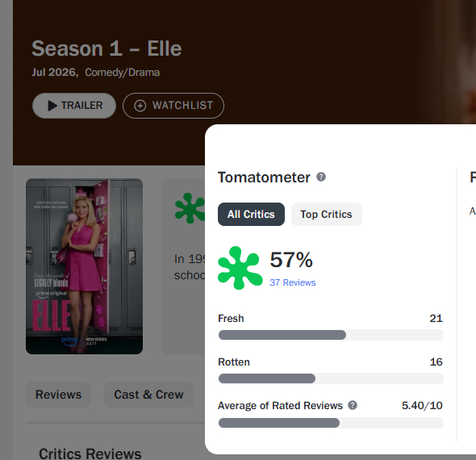Image resolution: width=476 pixels, height=460 pixels.
Task: Click the Season 1 – Elle title
Action: [106, 48]
